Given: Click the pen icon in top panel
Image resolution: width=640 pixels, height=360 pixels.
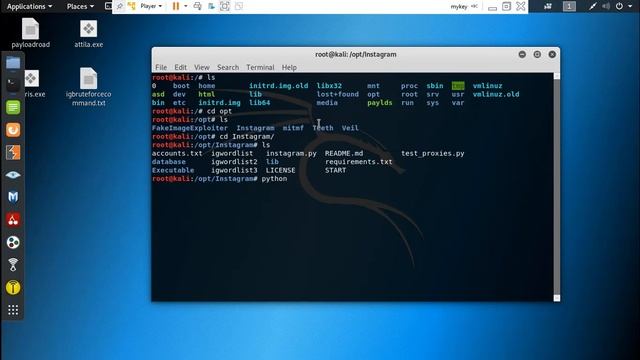Looking at the screenshot, I should 592,6.
